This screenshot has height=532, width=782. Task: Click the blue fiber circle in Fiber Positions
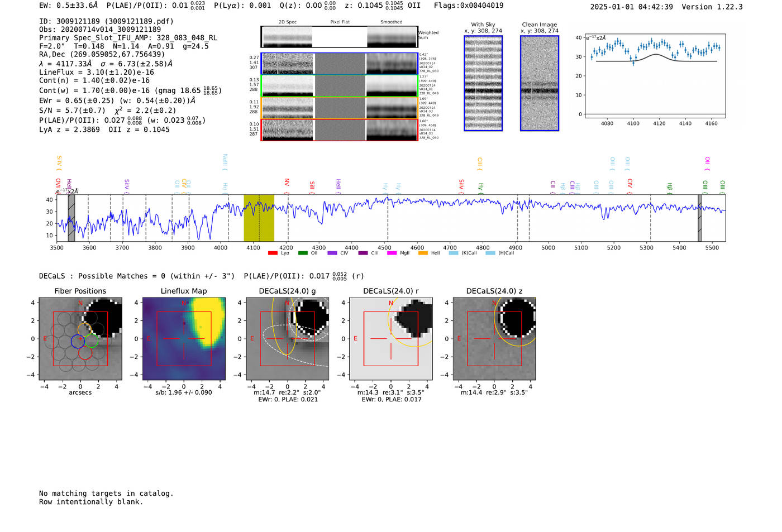[78, 341]
